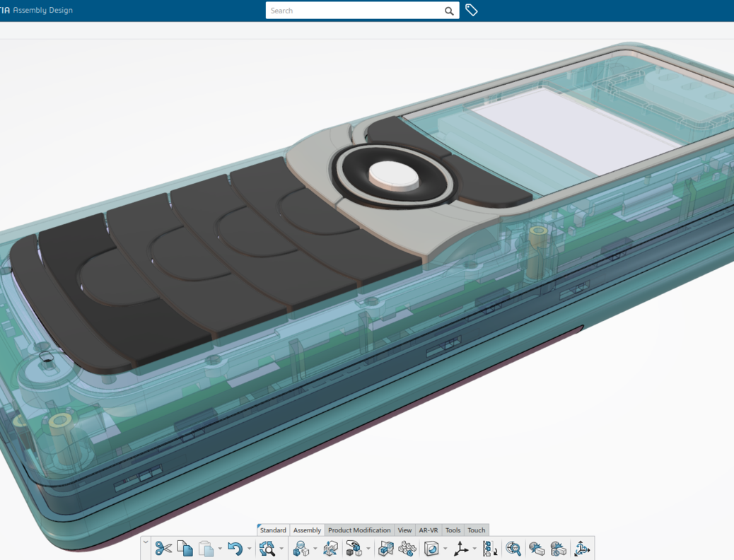This screenshot has width=734, height=560.
Task: Click the Cut scissors icon
Action: (163, 548)
